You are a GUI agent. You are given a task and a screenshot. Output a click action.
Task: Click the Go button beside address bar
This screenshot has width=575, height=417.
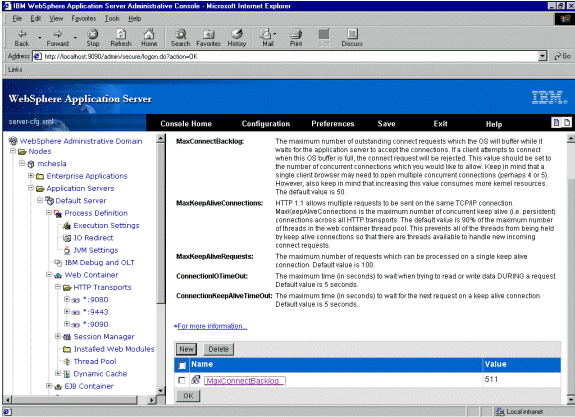coord(563,56)
